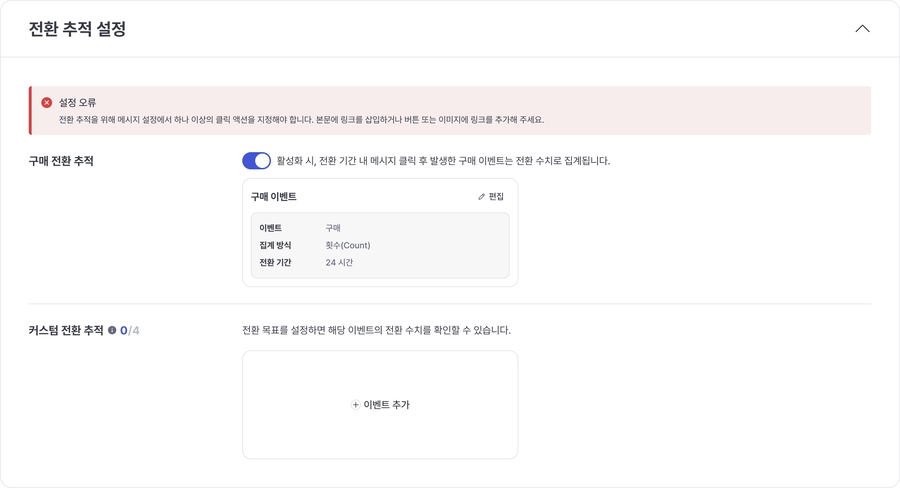Click the 구매 전환 추적 section label
Viewport: 900px width, 488px height.
tap(61, 161)
